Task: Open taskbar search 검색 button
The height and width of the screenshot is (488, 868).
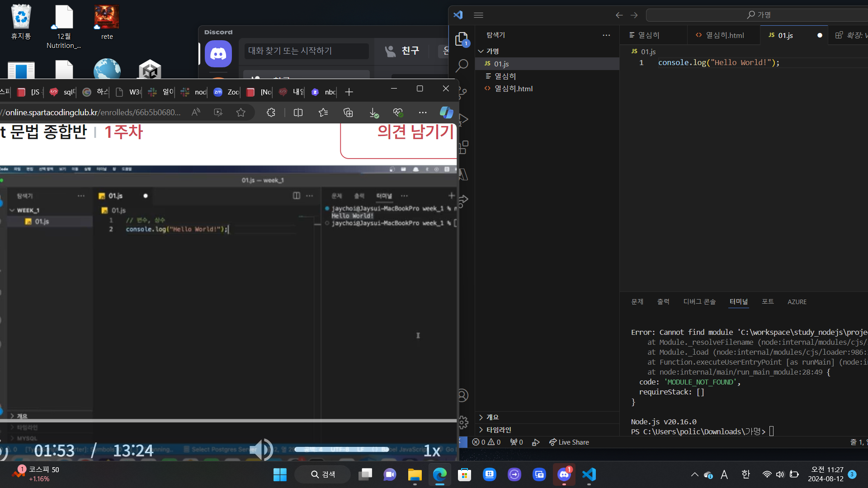Action: pyautogui.click(x=322, y=474)
